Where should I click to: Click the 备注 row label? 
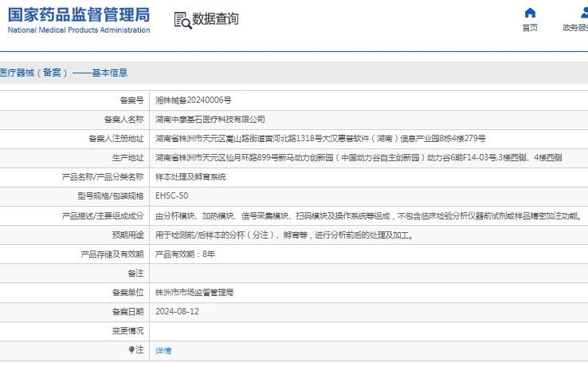pos(135,274)
